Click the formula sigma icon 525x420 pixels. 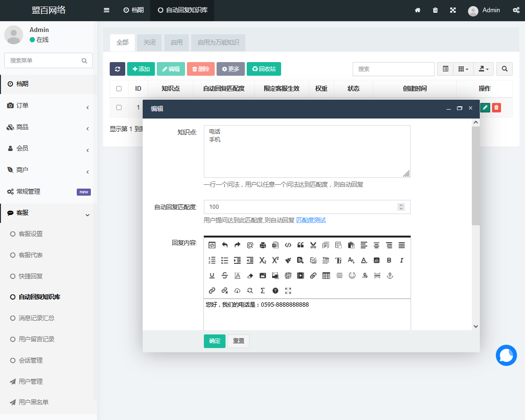pos(263,291)
